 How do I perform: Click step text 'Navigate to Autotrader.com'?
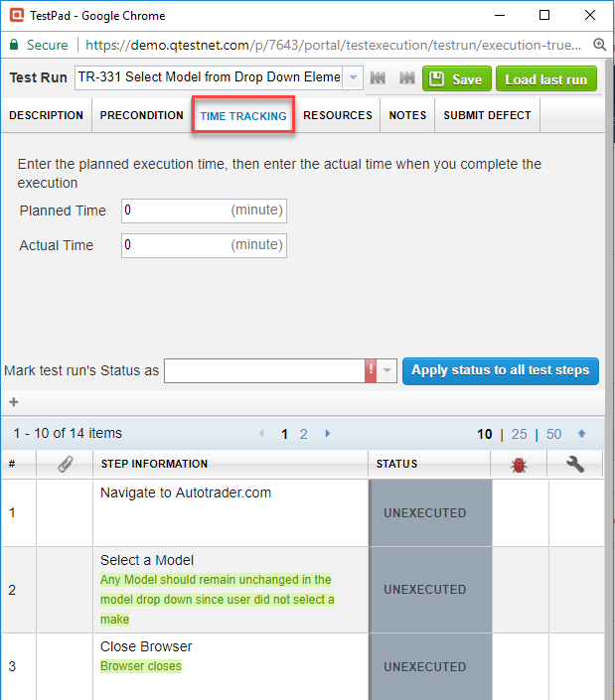186,492
